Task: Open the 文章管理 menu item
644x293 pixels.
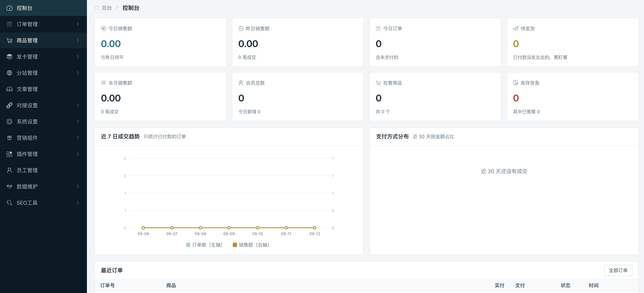Action: pos(43,89)
